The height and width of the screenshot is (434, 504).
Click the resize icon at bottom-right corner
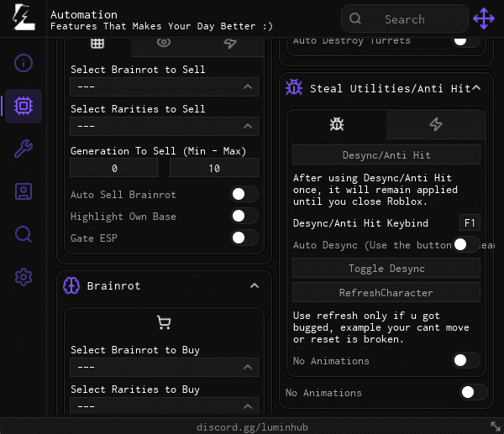tap(496, 426)
